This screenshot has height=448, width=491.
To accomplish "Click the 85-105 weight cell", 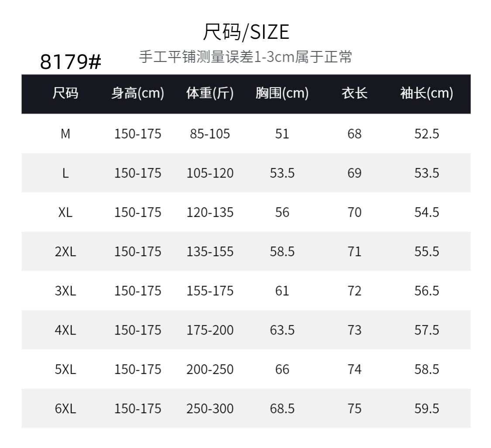I will (210, 134).
